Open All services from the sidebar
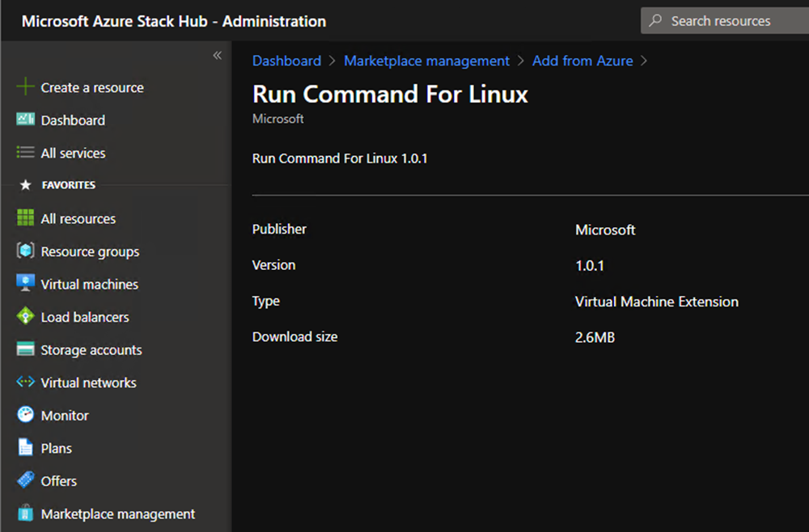This screenshot has width=809, height=532. [x=25, y=153]
